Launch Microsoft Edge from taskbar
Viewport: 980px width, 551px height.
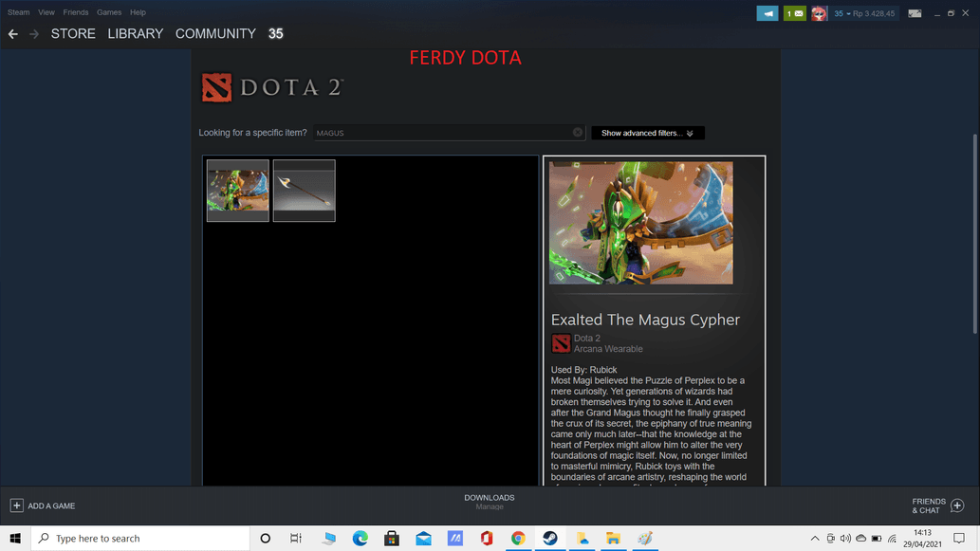point(360,538)
